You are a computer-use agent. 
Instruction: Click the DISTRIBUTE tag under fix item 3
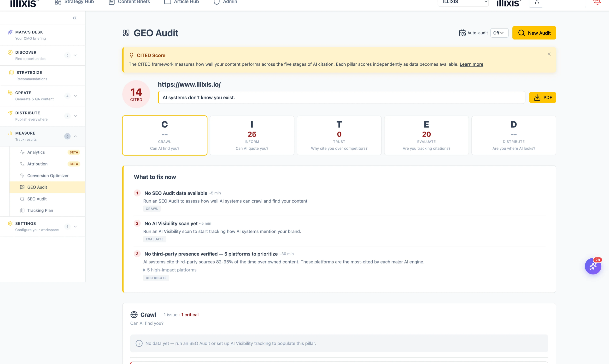pyautogui.click(x=156, y=278)
